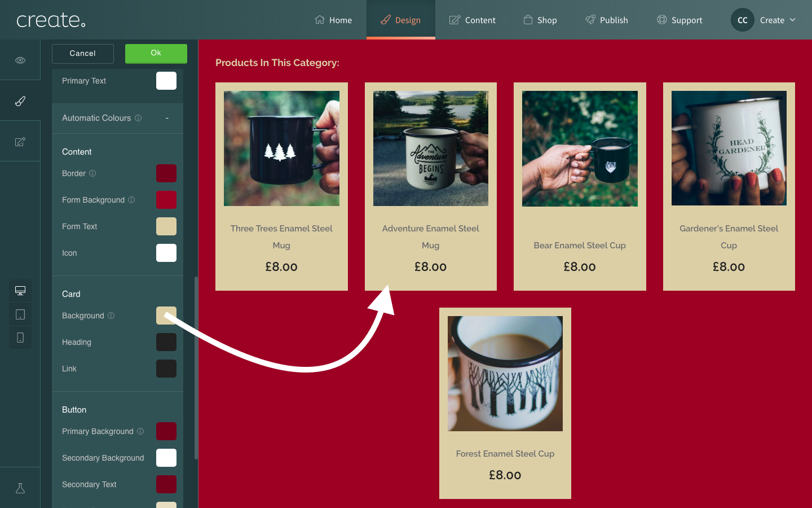Pick the Card Background colour swatch
Image resolution: width=812 pixels, height=508 pixels.
tap(166, 316)
